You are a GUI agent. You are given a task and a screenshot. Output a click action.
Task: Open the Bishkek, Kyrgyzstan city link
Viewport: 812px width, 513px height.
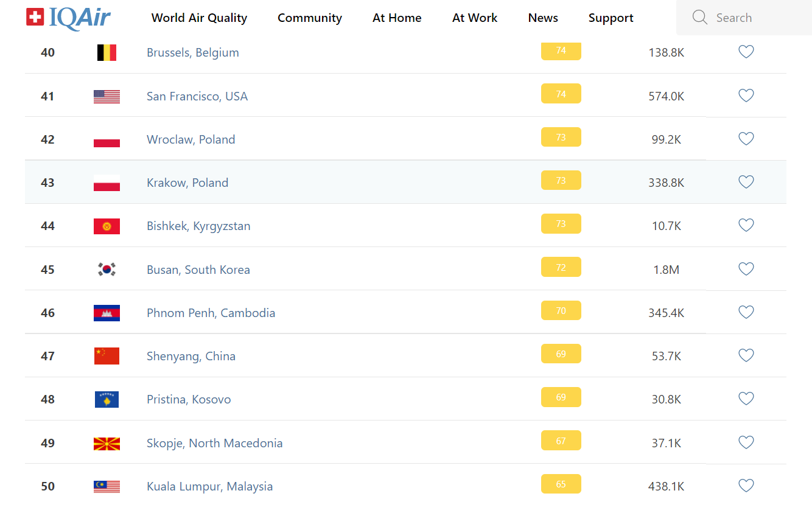198,226
